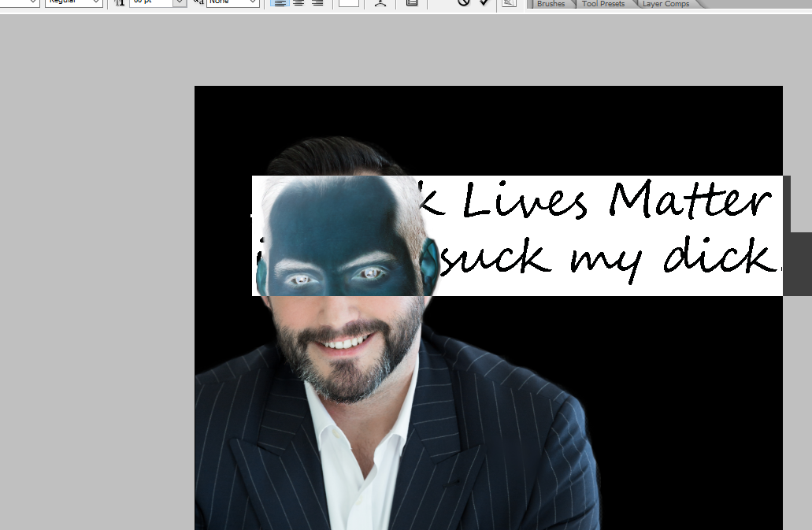
Task: Toggle the Character and Paragraph palettes icon
Action: click(412, 2)
